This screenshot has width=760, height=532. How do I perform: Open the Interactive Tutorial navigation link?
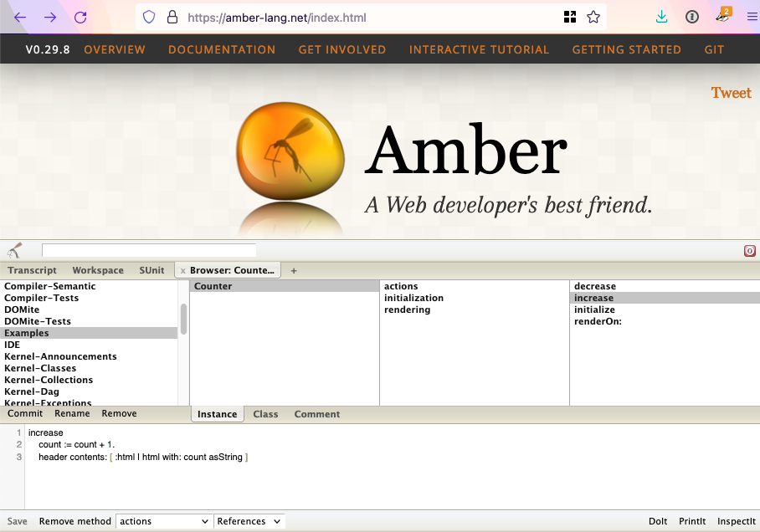point(479,49)
